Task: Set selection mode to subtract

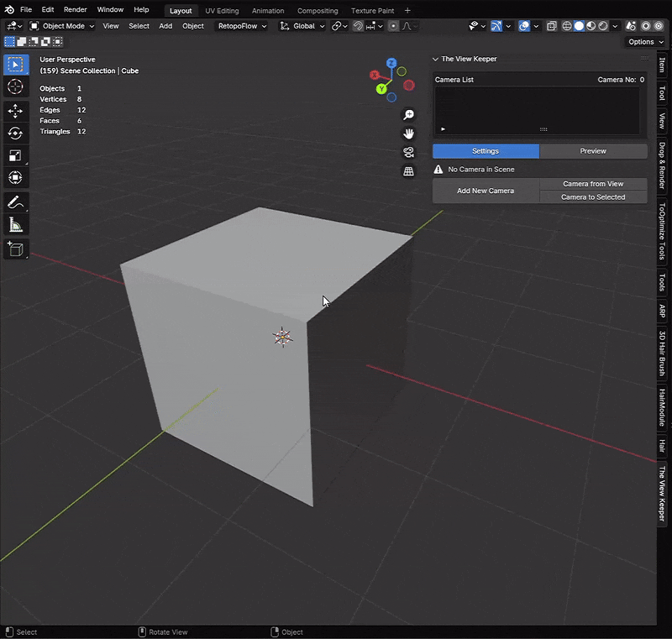Action: click(x=34, y=41)
